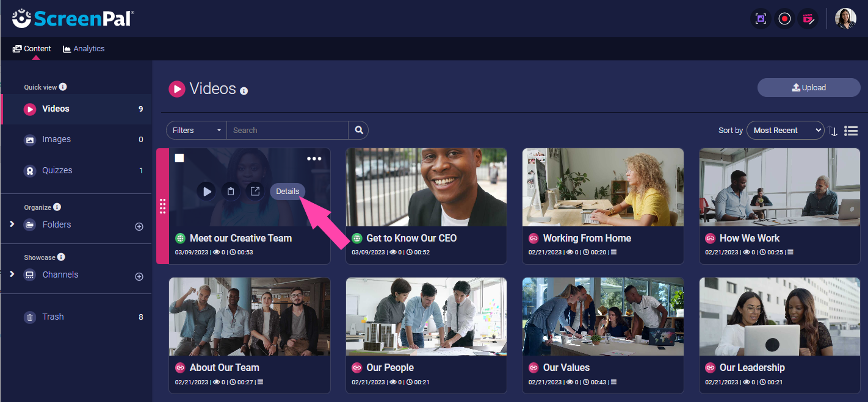Open the Filters dropdown
Screen dimensions: 868x402
[197, 130]
